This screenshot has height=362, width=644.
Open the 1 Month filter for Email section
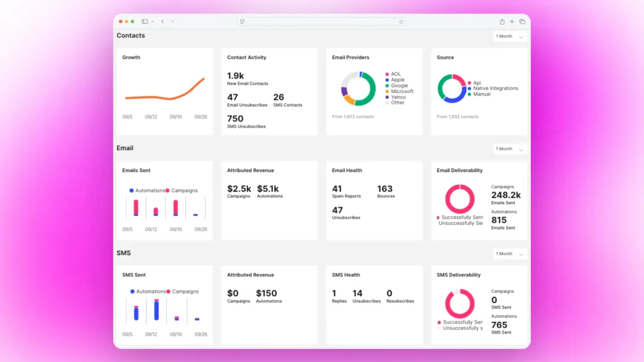(x=508, y=149)
